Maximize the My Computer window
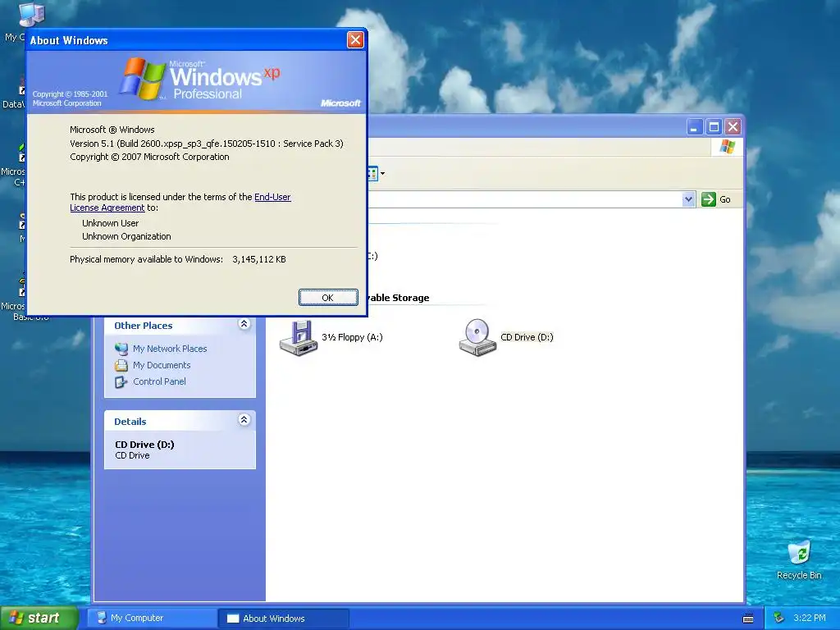Image resolution: width=840 pixels, height=630 pixels. pyautogui.click(x=714, y=127)
